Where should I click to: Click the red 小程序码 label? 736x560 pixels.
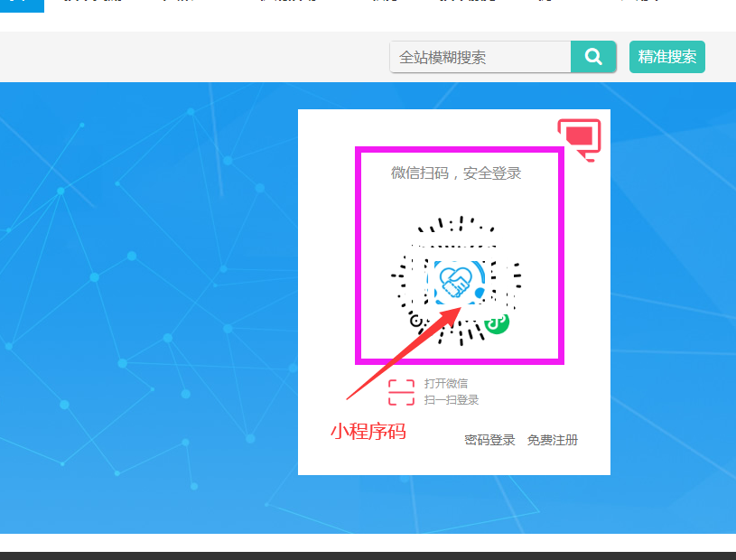tap(368, 431)
